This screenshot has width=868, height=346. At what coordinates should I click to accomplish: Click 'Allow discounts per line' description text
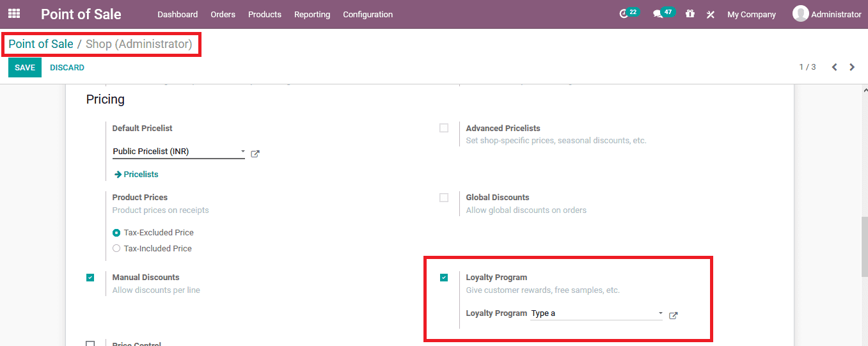pyautogui.click(x=156, y=290)
